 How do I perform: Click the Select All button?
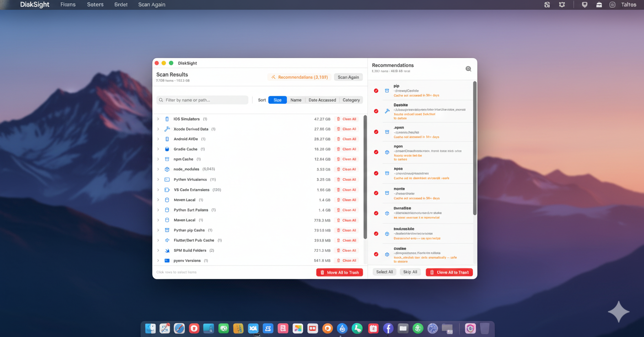[384, 272]
